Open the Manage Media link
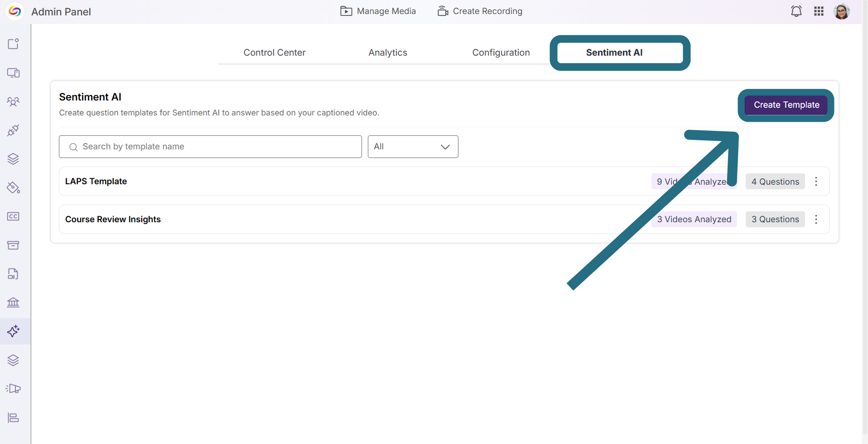Viewport: 868px width, 444px height. pos(378,11)
